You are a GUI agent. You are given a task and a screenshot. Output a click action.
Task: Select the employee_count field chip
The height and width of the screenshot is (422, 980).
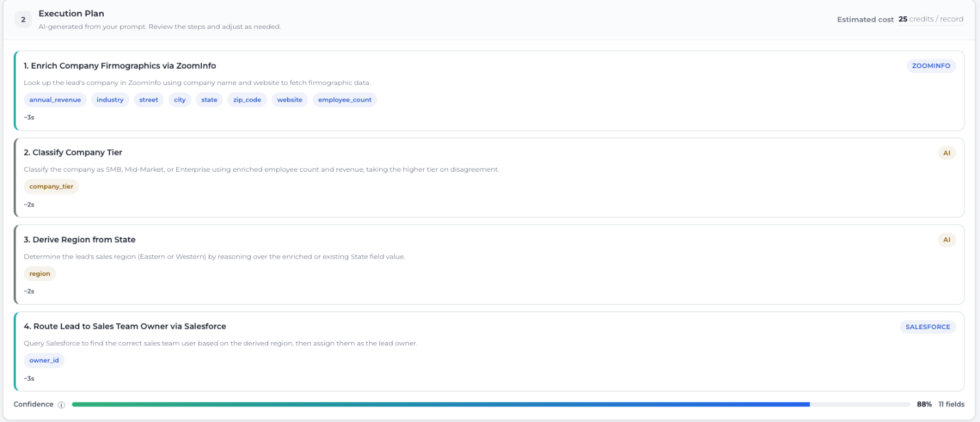[x=345, y=100]
